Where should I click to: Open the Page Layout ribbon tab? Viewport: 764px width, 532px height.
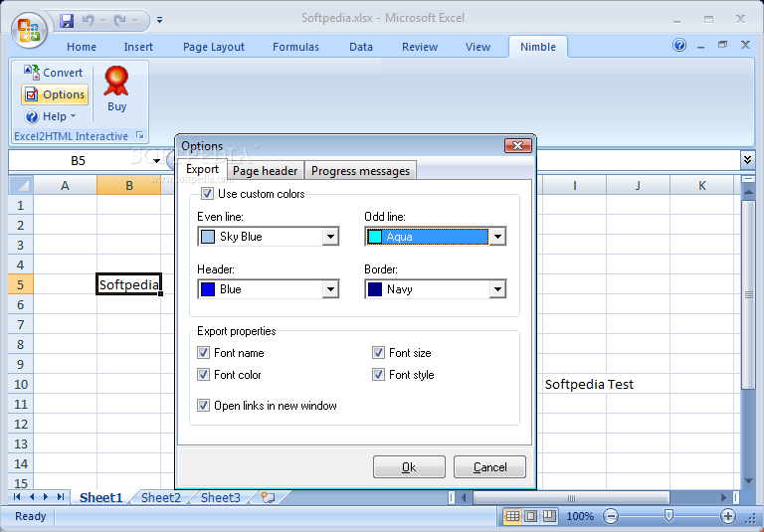pyautogui.click(x=214, y=47)
